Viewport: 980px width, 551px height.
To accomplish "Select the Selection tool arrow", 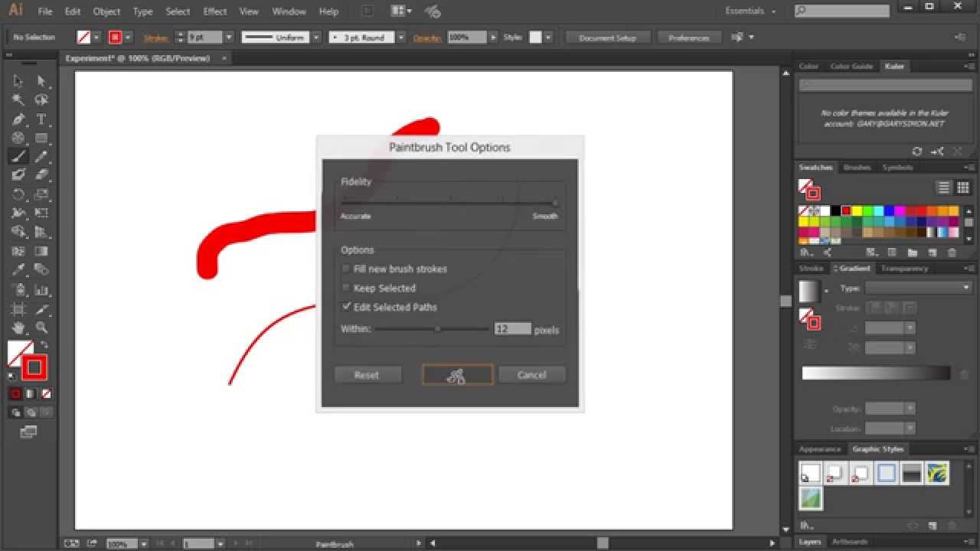I will [x=18, y=81].
